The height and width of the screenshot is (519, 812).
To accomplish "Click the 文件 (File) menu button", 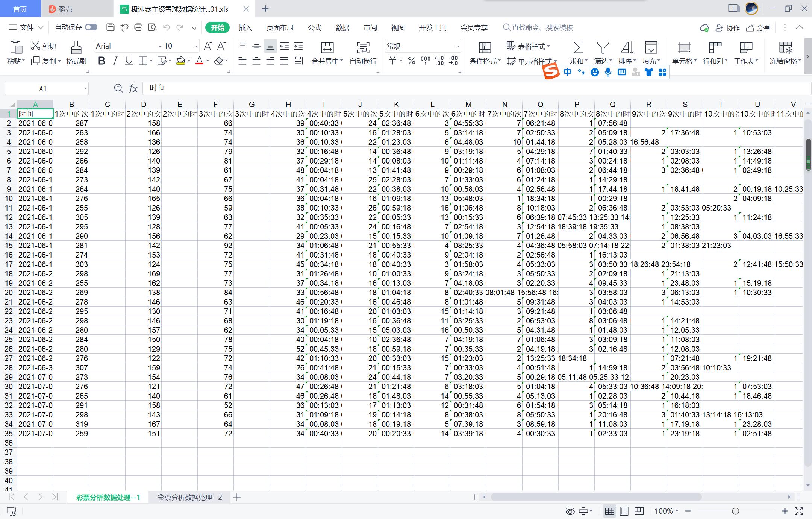I will point(26,27).
